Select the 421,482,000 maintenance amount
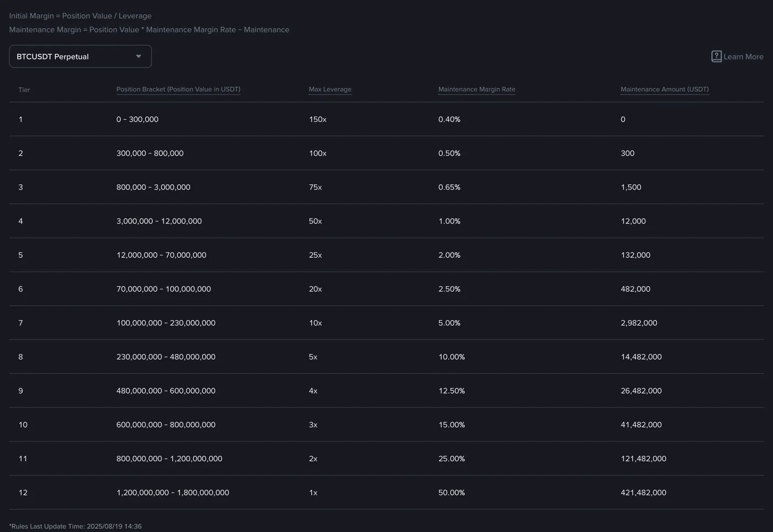The height and width of the screenshot is (532, 773). pyautogui.click(x=643, y=493)
